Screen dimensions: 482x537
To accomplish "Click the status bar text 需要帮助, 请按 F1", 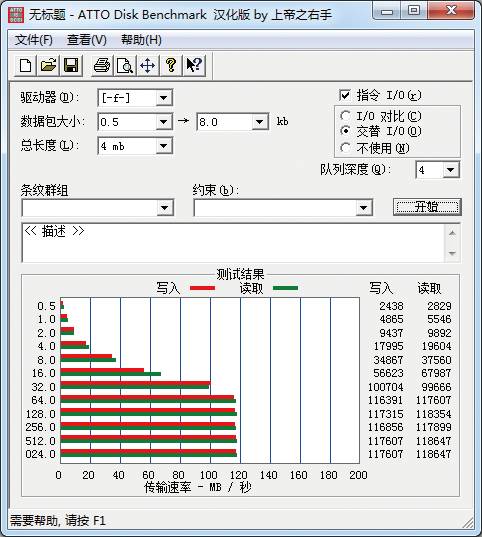I will [58, 521].
